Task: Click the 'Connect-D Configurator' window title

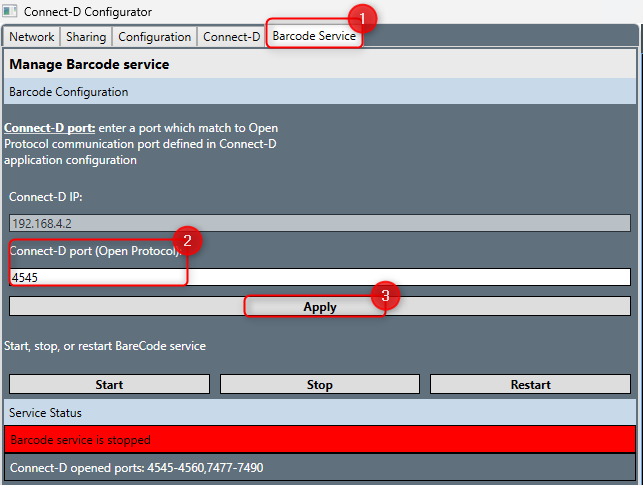Action: [x=88, y=12]
